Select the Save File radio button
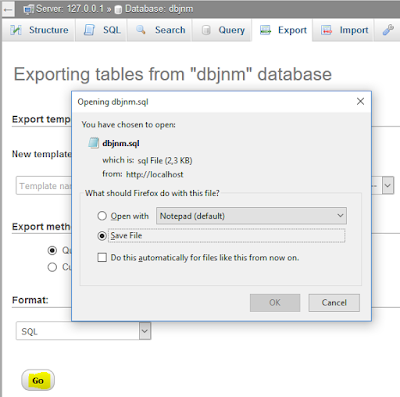Viewport: 400px width, 397px height. point(102,236)
